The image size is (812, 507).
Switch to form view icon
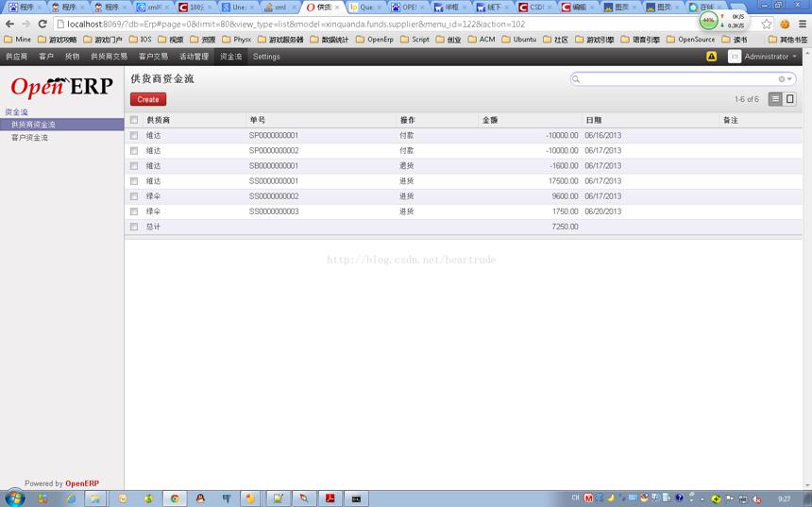tap(789, 99)
